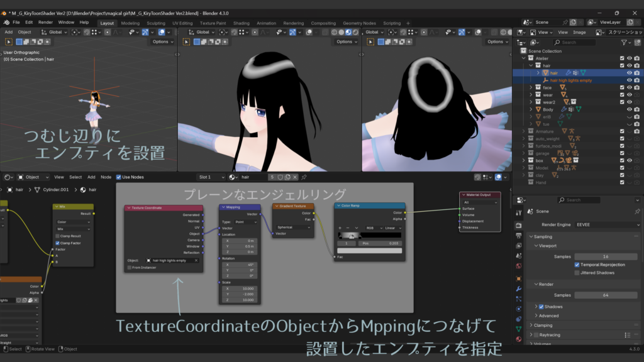
Task: Click the New Collection icon in the Outliner header
Action: coord(638,43)
